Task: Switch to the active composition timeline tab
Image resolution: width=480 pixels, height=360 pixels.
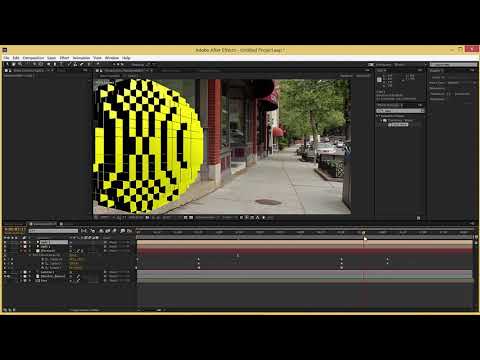Action: [44, 224]
